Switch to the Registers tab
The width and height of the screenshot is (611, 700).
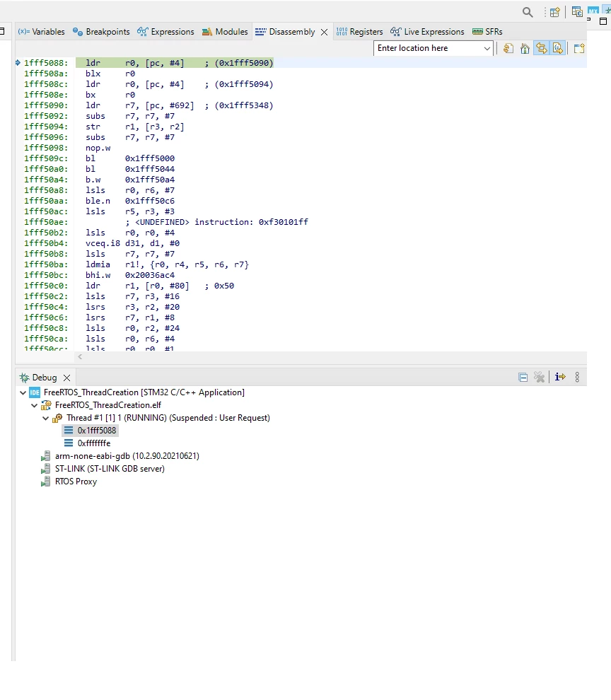point(360,32)
